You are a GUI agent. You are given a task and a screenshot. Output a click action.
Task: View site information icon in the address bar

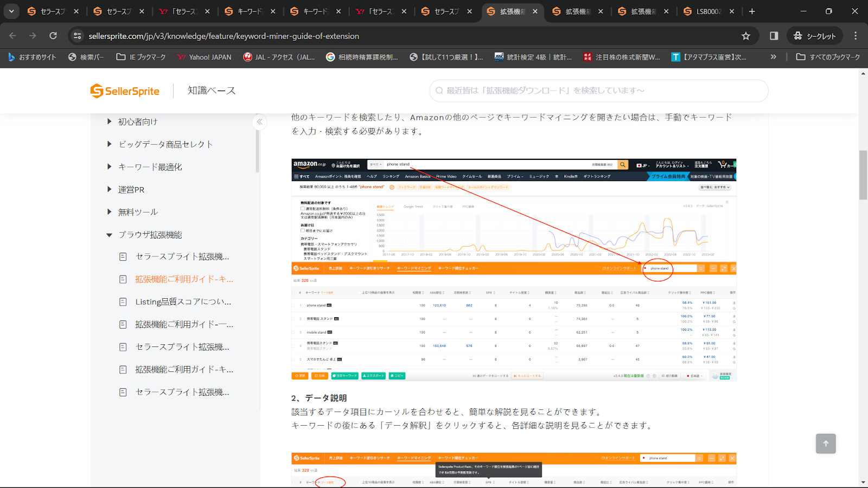[78, 36]
